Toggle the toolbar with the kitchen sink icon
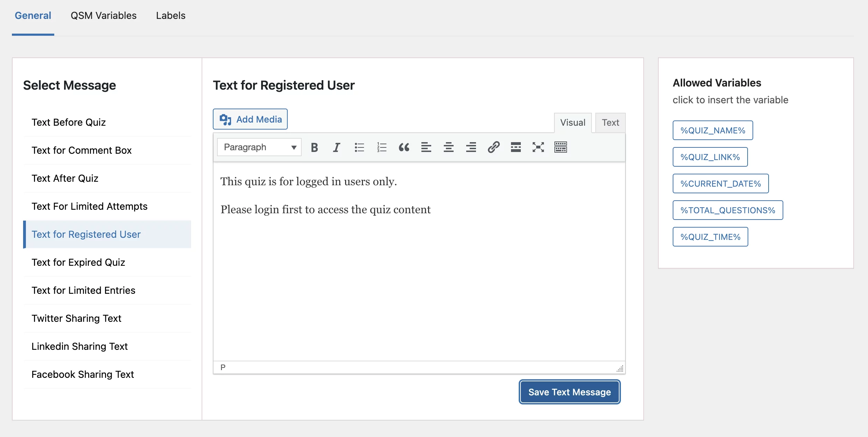 point(561,147)
